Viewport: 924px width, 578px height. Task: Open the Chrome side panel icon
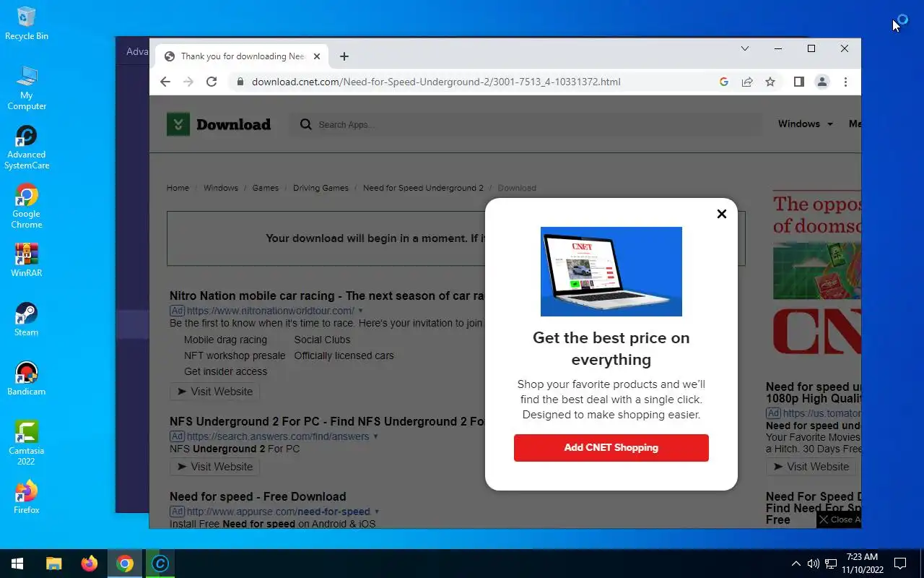pos(798,82)
